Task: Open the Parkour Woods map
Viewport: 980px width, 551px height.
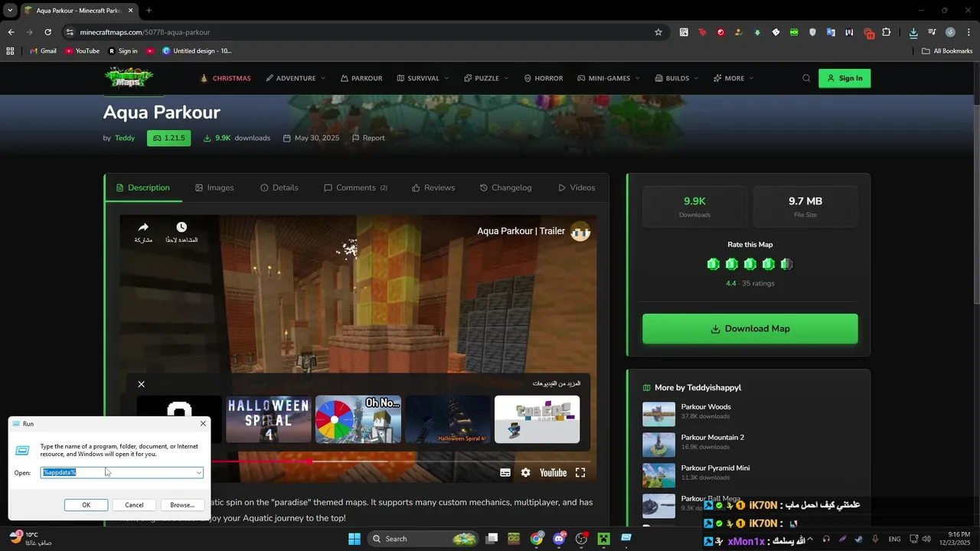Action: pyautogui.click(x=706, y=406)
